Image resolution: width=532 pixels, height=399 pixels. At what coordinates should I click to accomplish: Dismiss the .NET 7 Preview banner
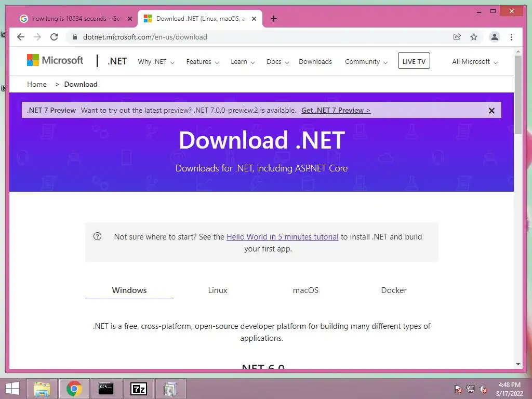point(491,111)
